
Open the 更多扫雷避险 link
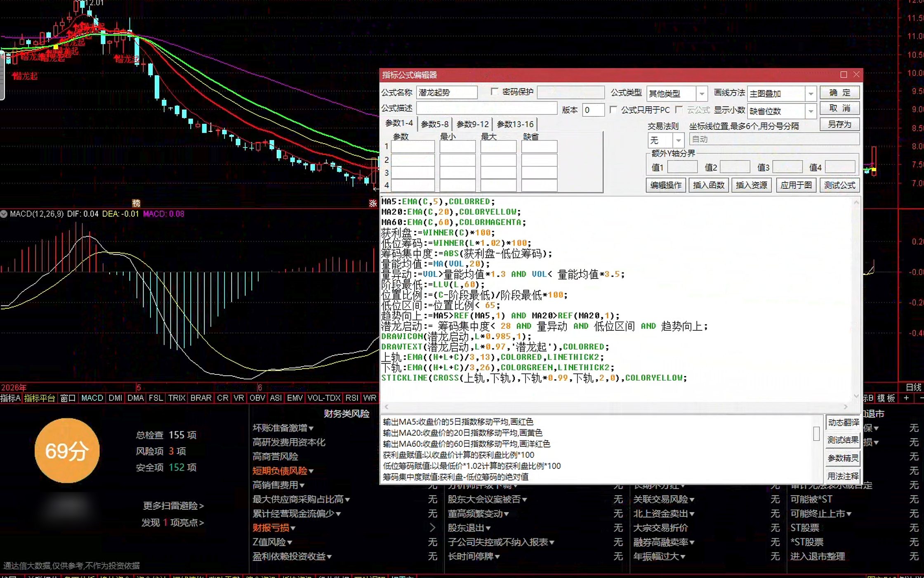click(x=173, y=506)
